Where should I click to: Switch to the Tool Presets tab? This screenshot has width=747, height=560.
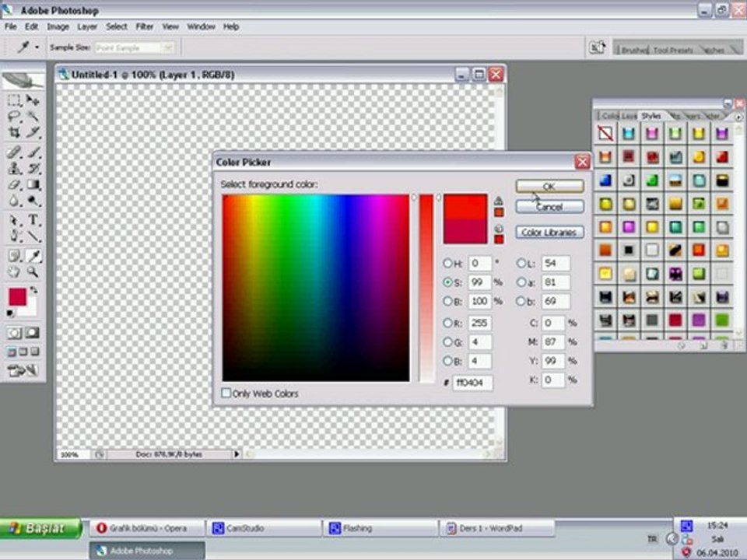(672, 50)
